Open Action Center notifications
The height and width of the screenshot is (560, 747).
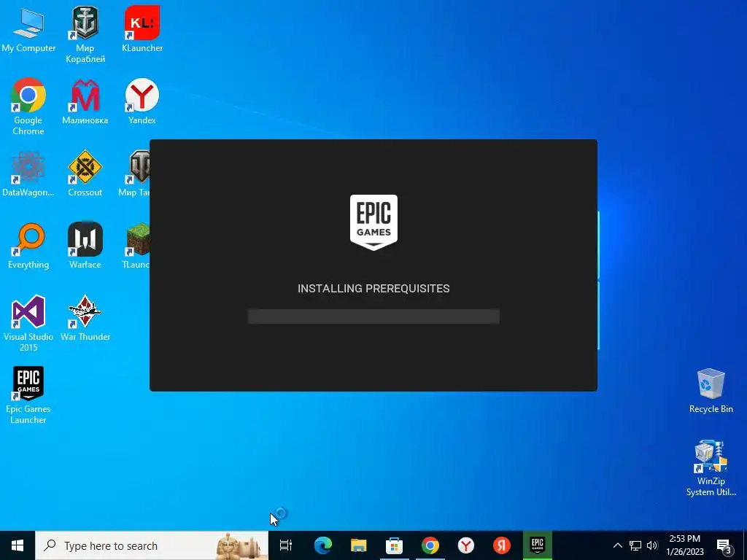click(724, 546)
